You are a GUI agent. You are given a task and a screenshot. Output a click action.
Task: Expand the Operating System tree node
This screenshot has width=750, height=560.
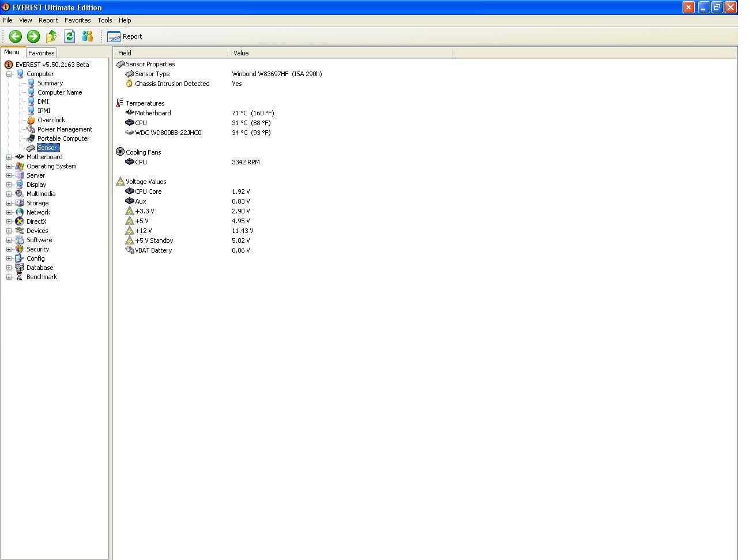(x=9, y=166)
